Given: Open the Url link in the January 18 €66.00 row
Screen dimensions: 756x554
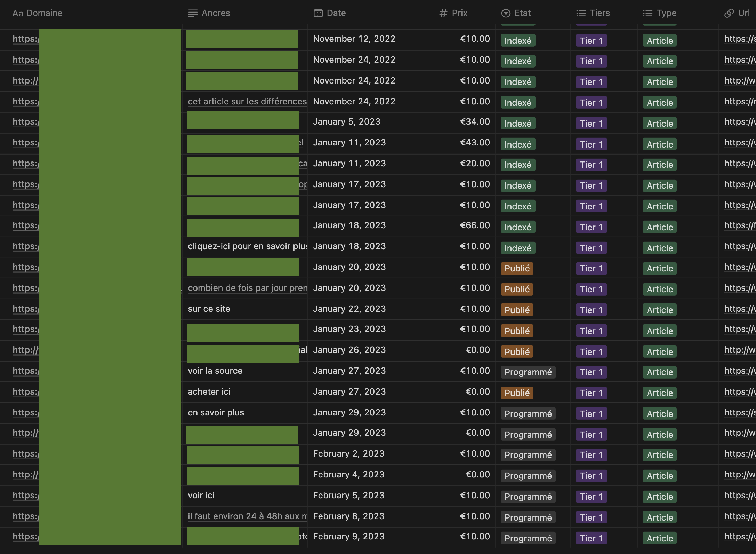Looking at the screenshot, I should click(x=739, y=225).
